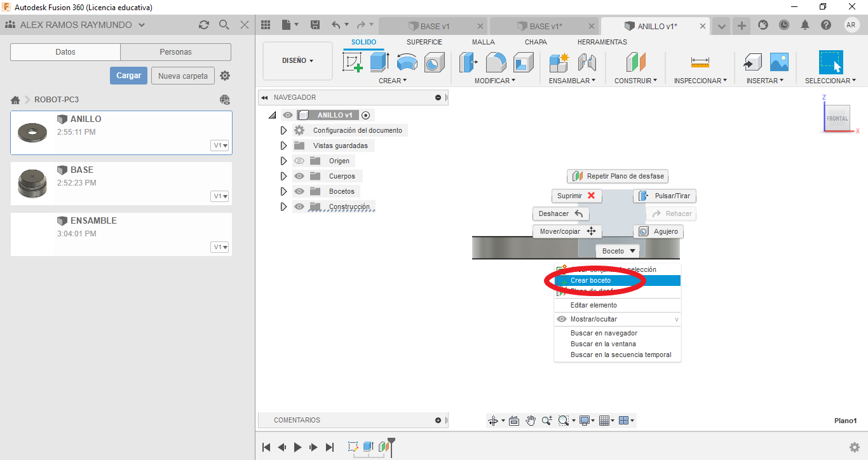Viewport: 868px width, 460px height.
Task: Open the job status clock icon
Action: pos(784,25)
